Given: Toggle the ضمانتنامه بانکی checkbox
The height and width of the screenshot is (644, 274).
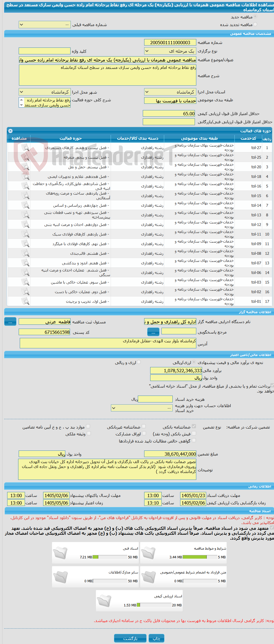Looking at the screenshot, I should pyautogui.click(x=194, y=426).
